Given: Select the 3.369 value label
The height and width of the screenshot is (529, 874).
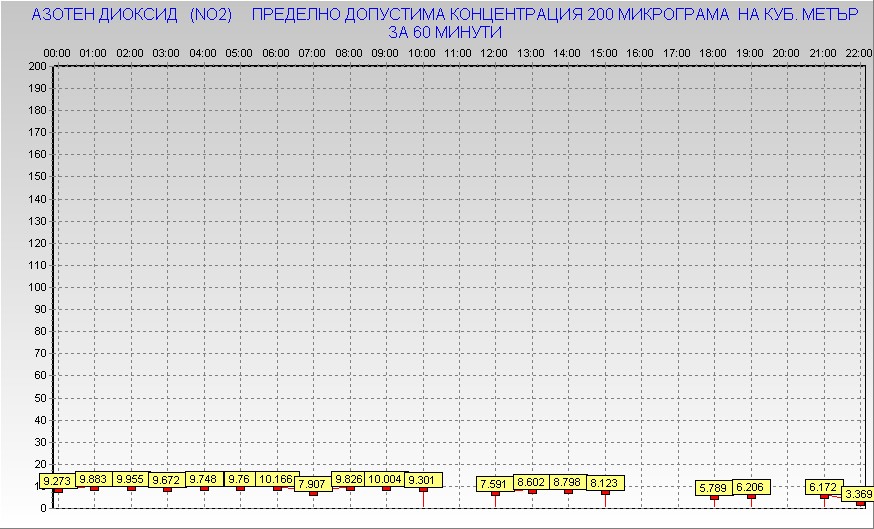Looking at the screenshot, I should [x=858, y=494].
